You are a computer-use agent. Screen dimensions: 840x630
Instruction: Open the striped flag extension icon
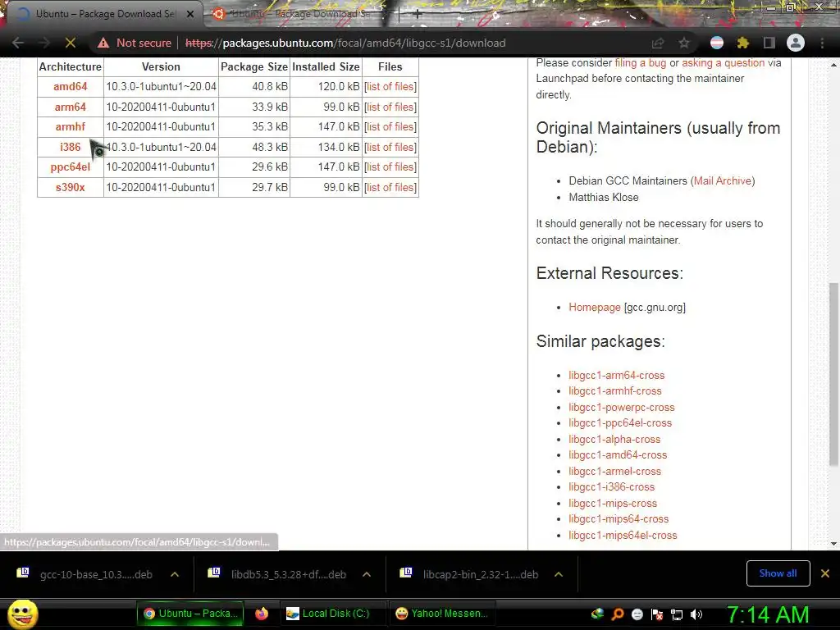click(717, 43)
